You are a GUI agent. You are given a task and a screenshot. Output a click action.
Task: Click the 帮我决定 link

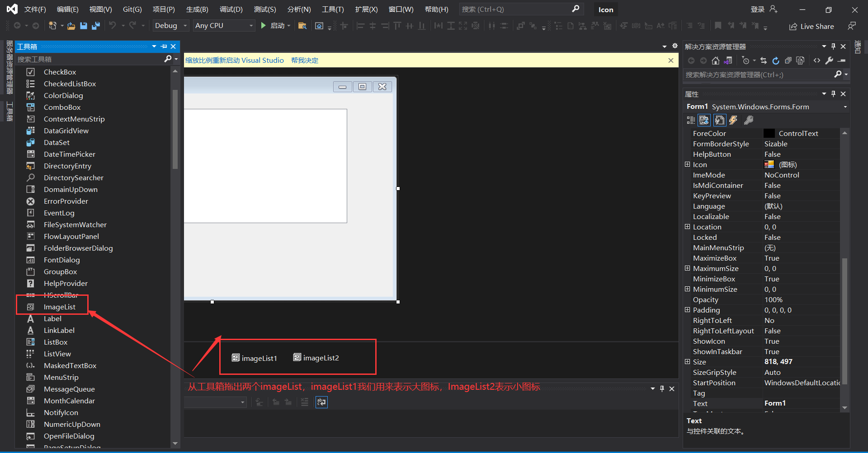pos(305,60)
